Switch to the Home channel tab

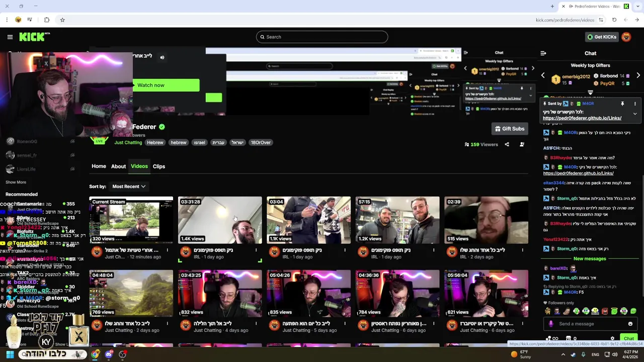(x=99, y=166)
